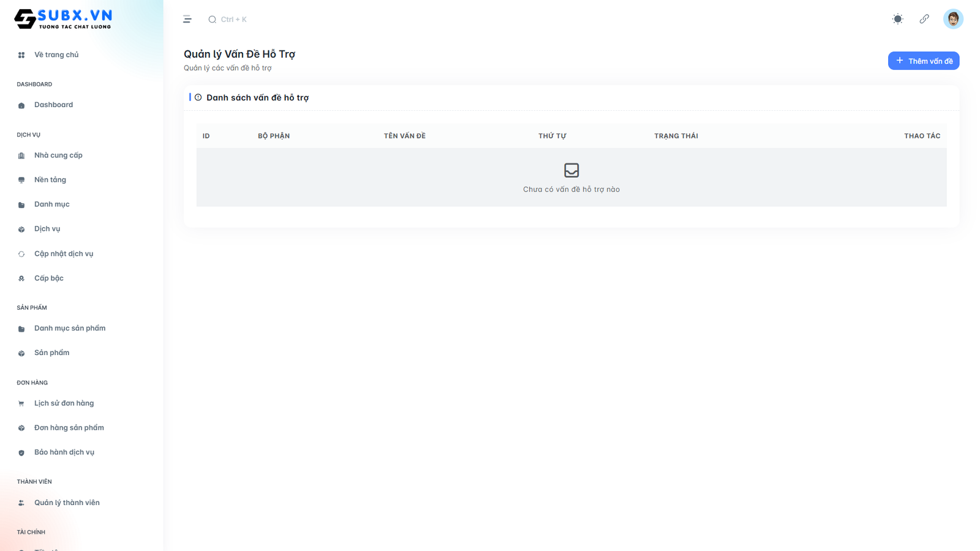Viewport: 980px width, 551px height.
Task: Click the Thêm vấn đề button
Action: point(923,61)
